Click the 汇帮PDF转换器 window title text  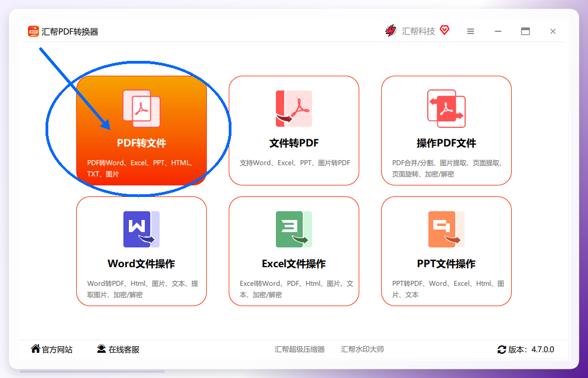(70, 31)
